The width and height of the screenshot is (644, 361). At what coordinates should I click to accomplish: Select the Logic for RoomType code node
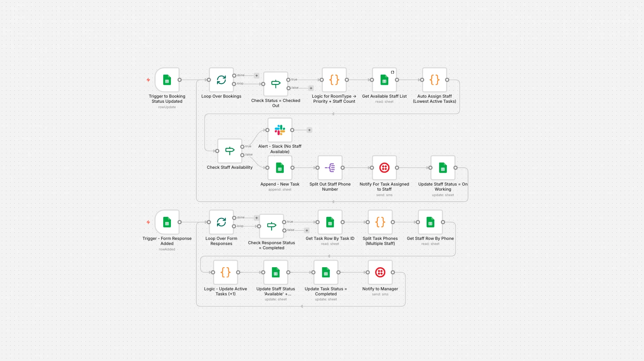pyautogui.click(x=334, y=80)
